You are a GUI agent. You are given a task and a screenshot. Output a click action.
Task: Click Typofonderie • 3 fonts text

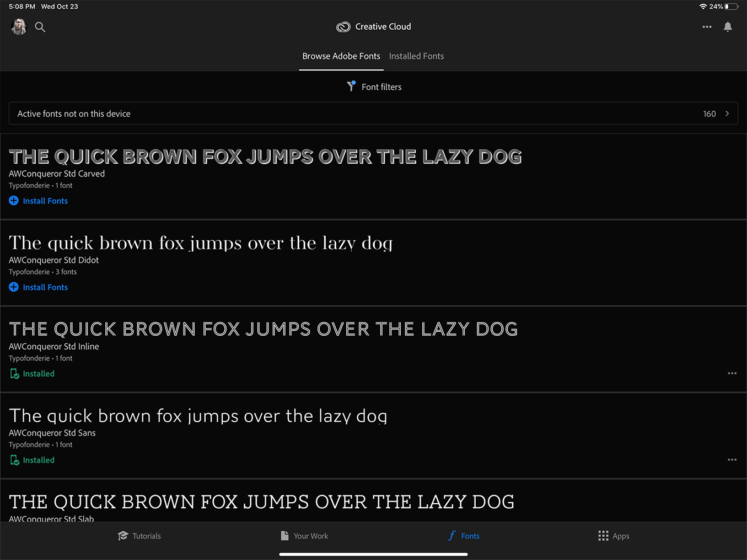(x=43, y=272)
